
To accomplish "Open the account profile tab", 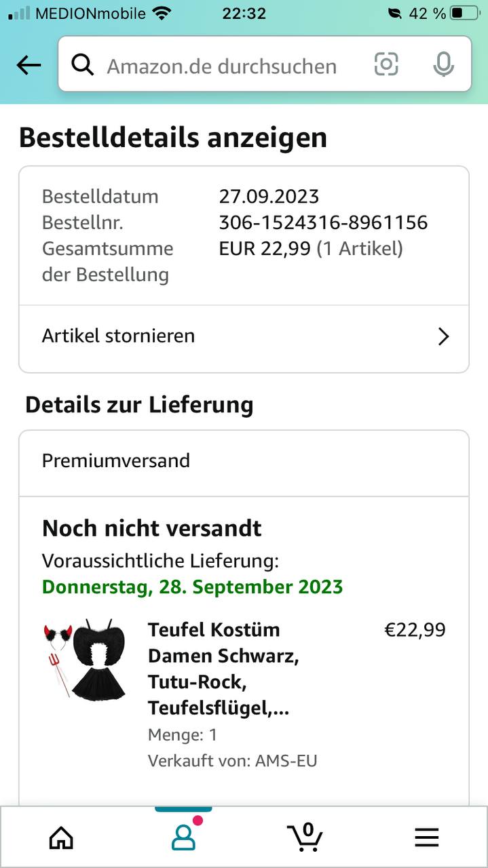I will (183, 837).
